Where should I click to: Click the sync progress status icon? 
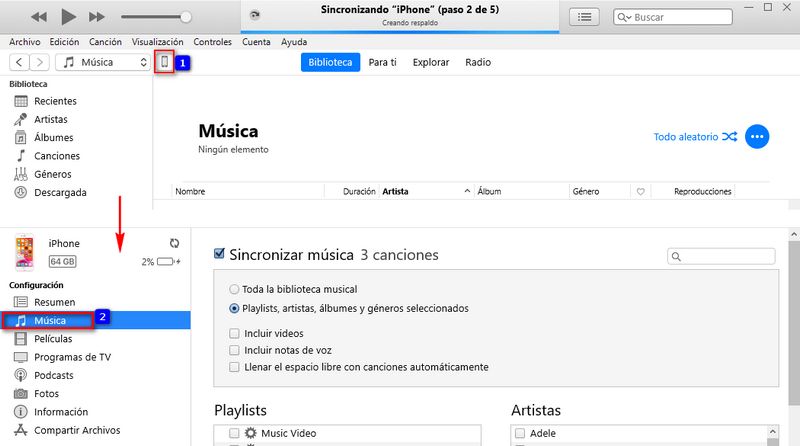[x=255, y=15]
